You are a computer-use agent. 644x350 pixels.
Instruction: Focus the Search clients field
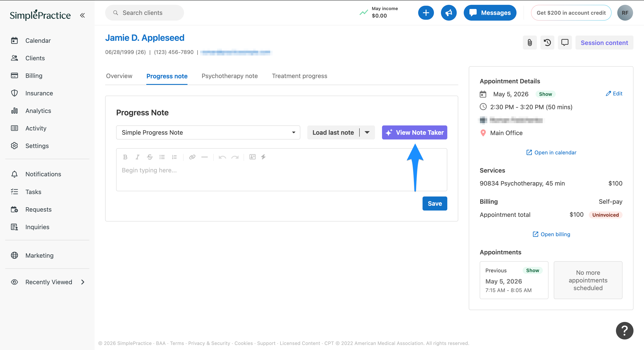144,13
